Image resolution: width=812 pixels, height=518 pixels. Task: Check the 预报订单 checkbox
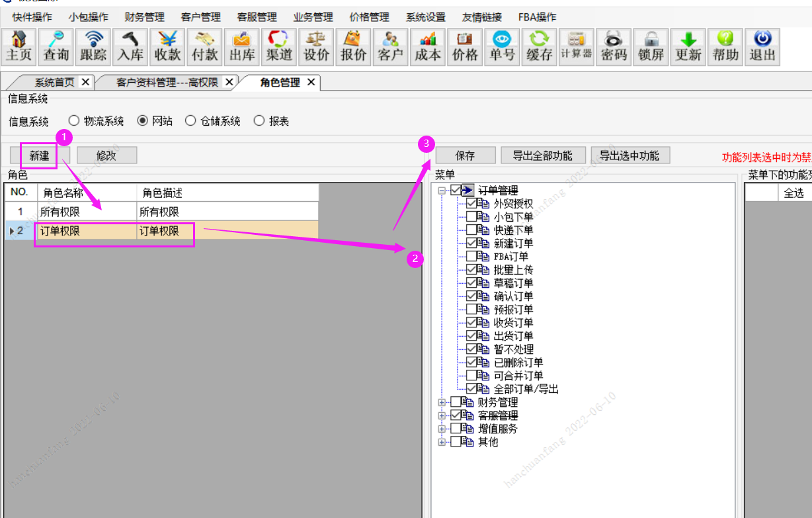click(x=472, y=310)
